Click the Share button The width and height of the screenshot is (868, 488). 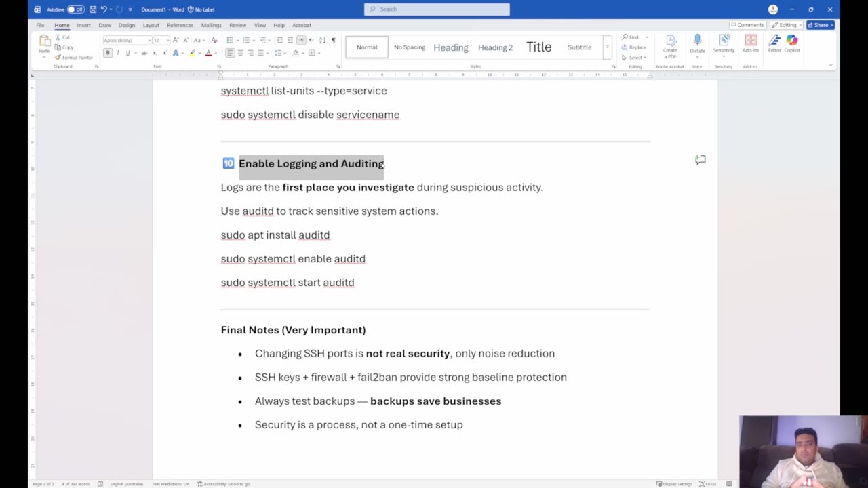click(821, 25)
